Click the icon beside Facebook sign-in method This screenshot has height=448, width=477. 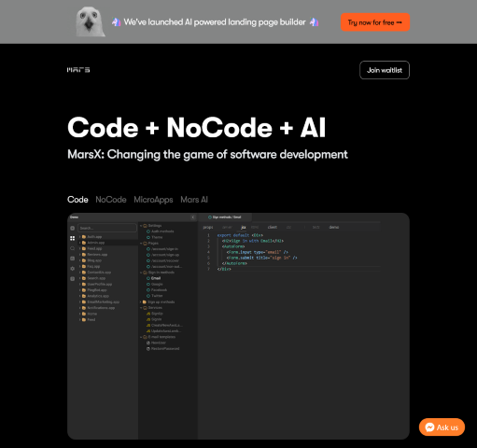click(x=148, y=290)
